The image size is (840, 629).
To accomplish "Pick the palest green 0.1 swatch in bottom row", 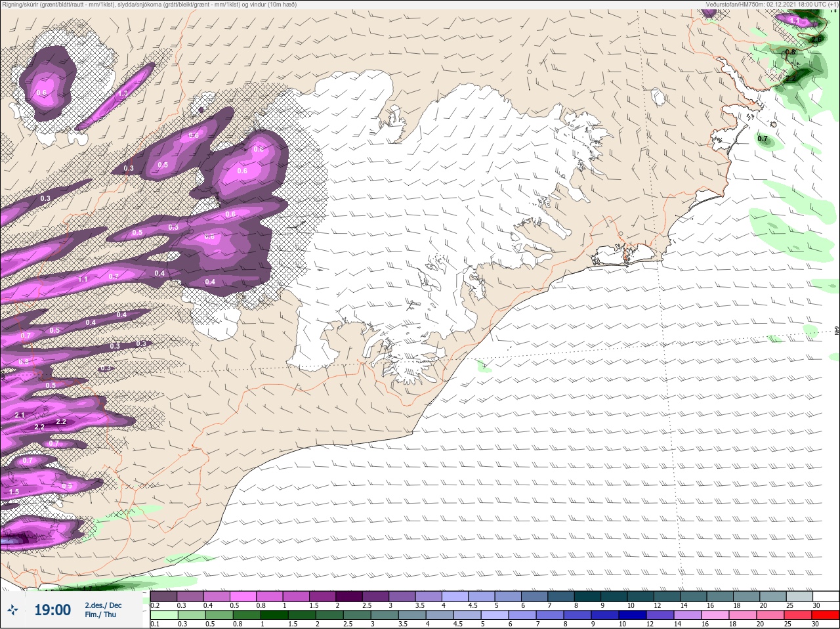I will pos(163,615).
